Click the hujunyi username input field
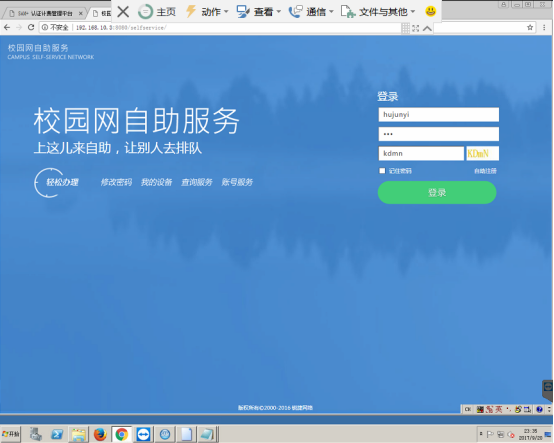 439,114
